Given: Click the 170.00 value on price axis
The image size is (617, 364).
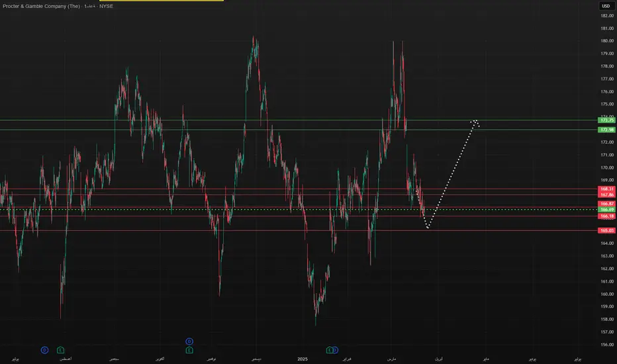Looking at the screenshot, I should coord(607,167).
